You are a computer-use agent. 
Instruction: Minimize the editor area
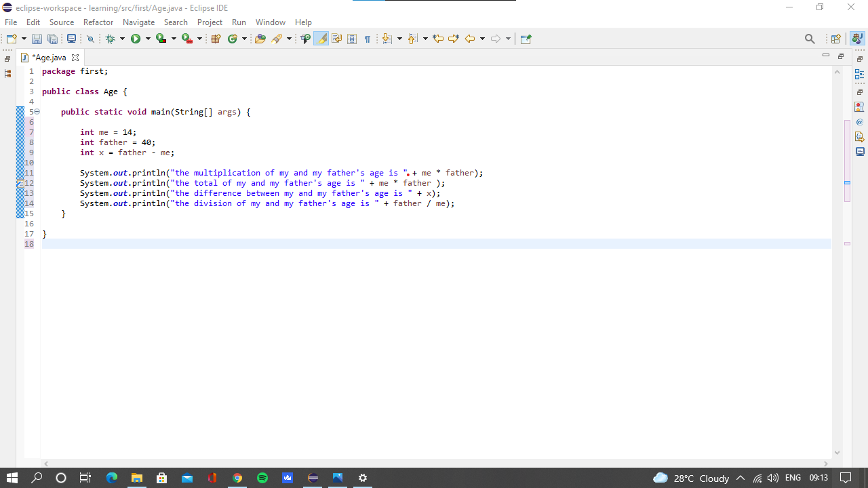click(825, 56)
